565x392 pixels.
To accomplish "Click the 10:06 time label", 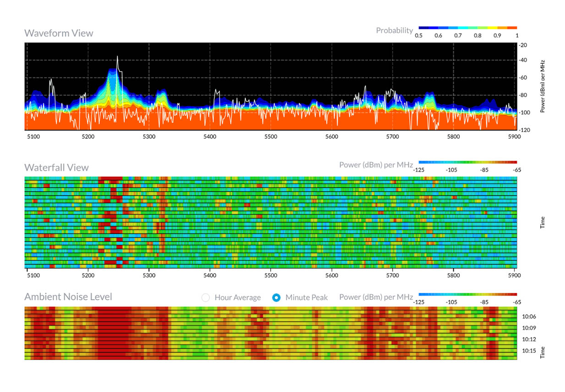I will point(529,316).
